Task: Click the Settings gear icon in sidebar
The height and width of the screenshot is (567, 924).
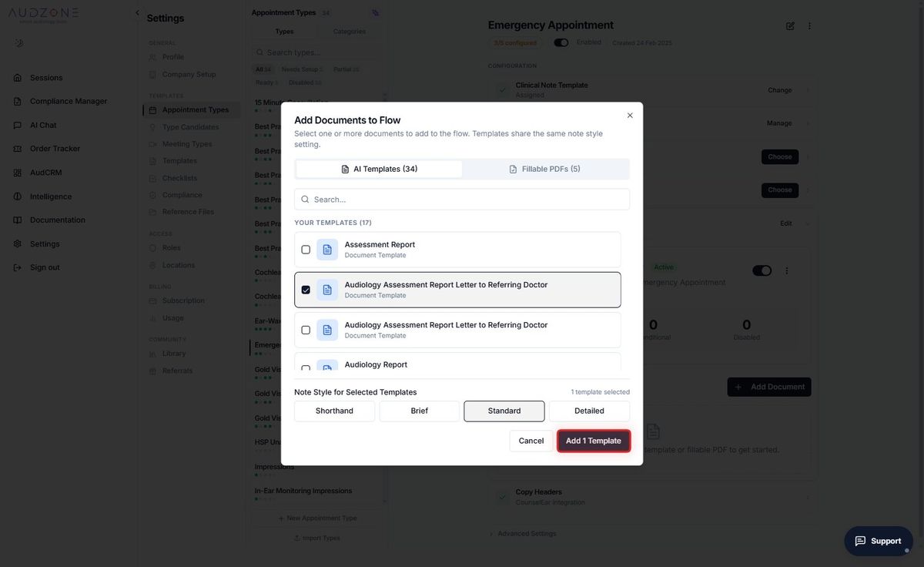Action: (x=18, y=244)
